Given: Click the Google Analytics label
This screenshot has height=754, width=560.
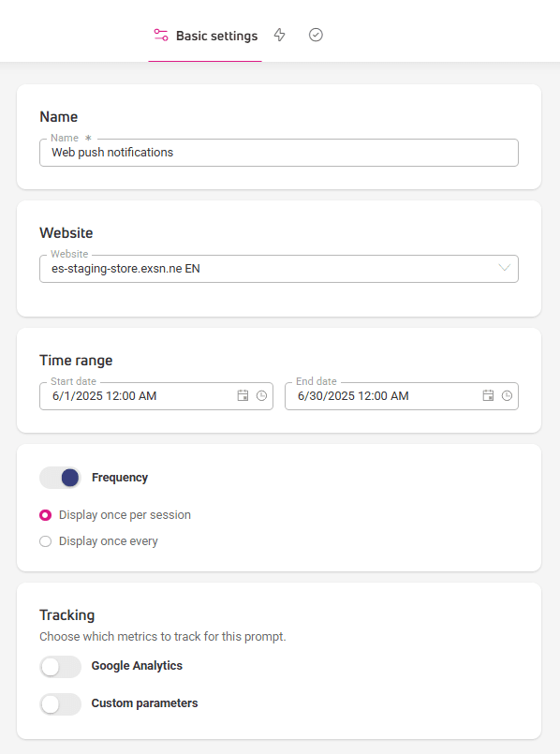Looking at the screenshot, I should (137, 666).
